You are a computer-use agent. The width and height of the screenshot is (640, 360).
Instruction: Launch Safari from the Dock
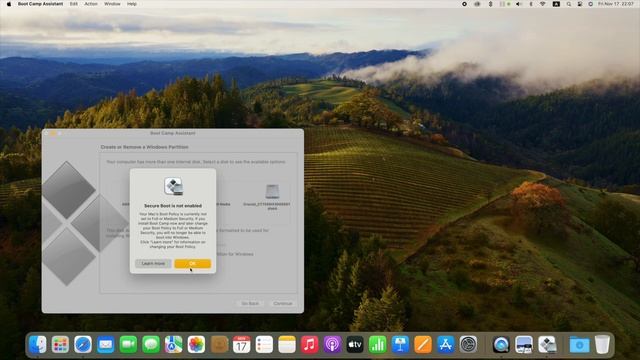point(83,345)
